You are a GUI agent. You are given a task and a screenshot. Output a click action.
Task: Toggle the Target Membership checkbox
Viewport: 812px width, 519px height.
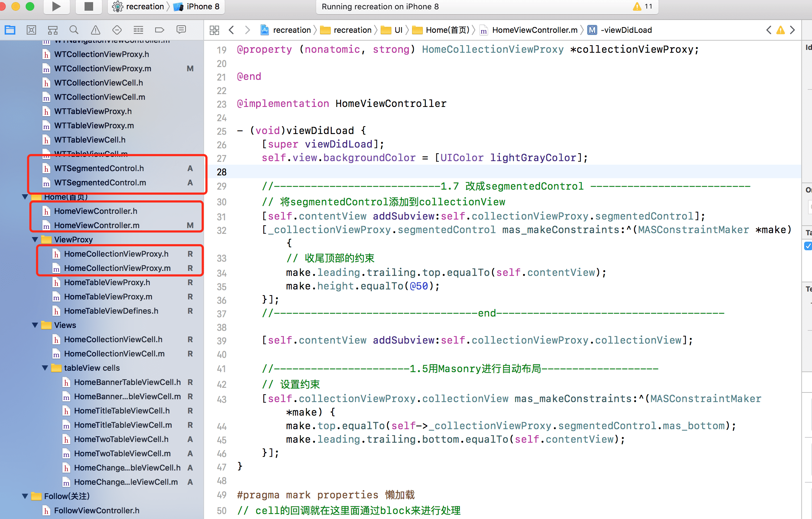[x=808, y=246]
